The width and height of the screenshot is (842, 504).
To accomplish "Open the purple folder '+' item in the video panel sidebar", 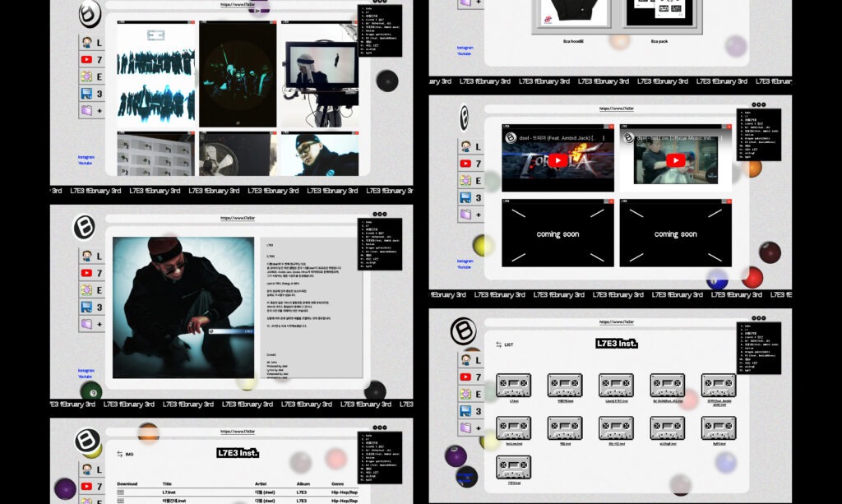I will 471,215.
